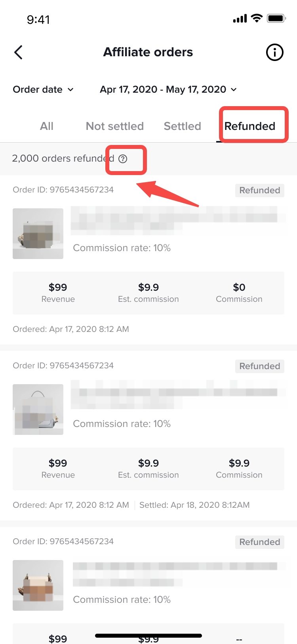Open the first order's product thumbnail
297x644 pixels.
pos(38,234)
